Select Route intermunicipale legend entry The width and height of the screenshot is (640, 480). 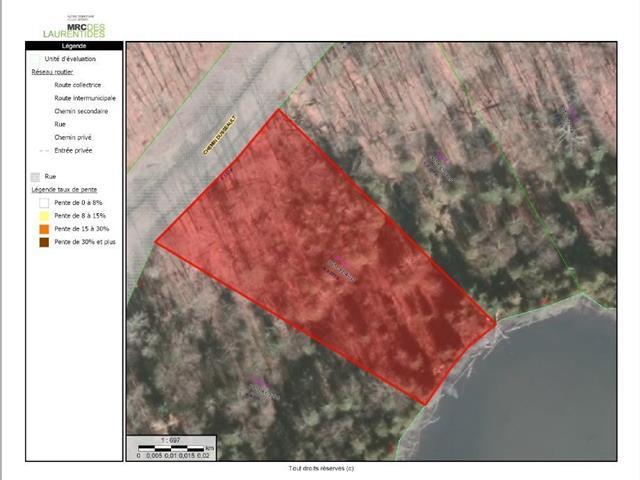click(x=84, y=98)
